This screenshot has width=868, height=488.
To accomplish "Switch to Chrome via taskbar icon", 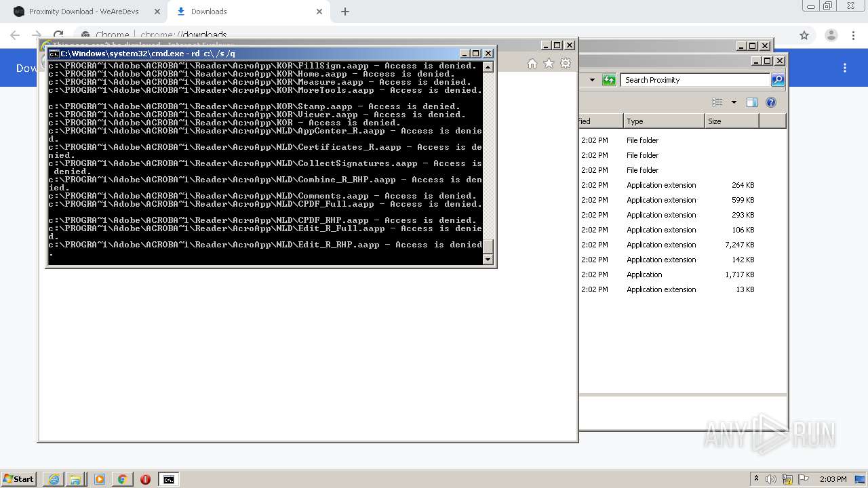I will pos(122,479).
